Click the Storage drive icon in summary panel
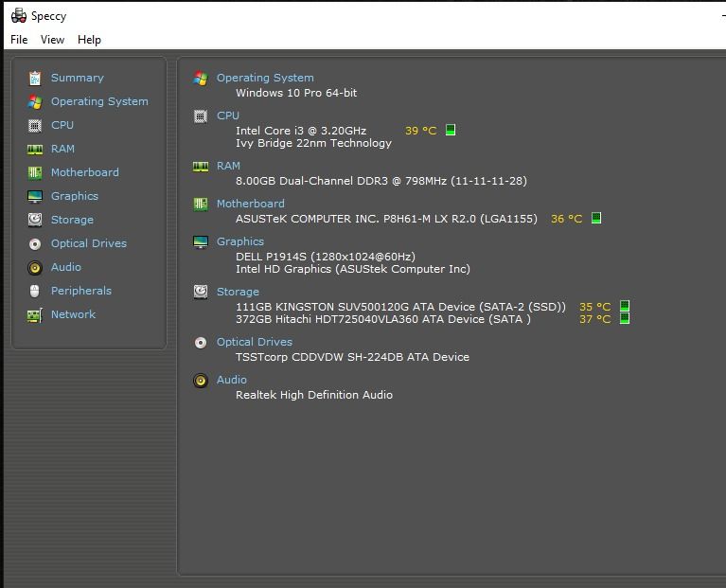Screen dimensions: 726x588 coord(201,292)
